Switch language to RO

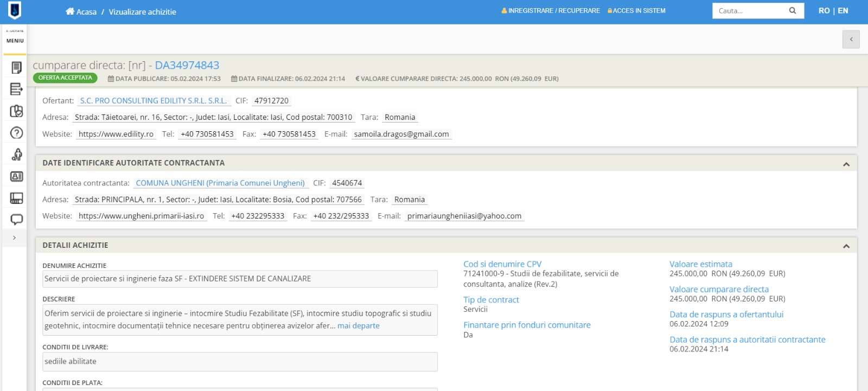coord(824,10)
